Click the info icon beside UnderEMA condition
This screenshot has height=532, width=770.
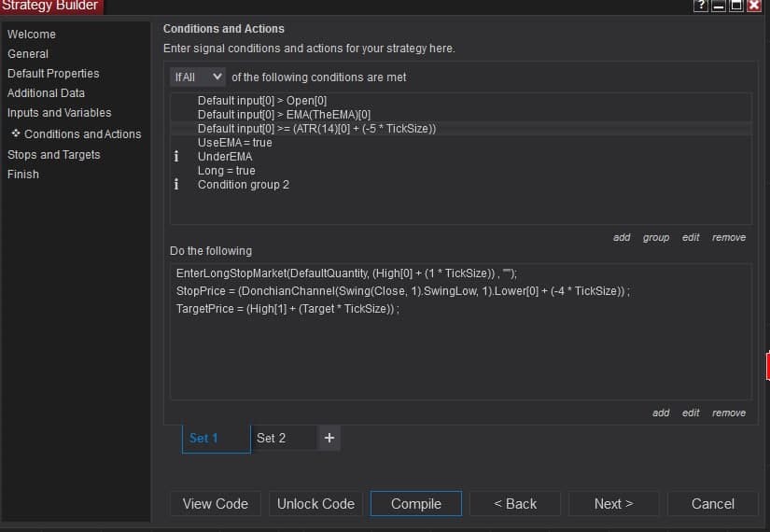click(x=177, y=157)
